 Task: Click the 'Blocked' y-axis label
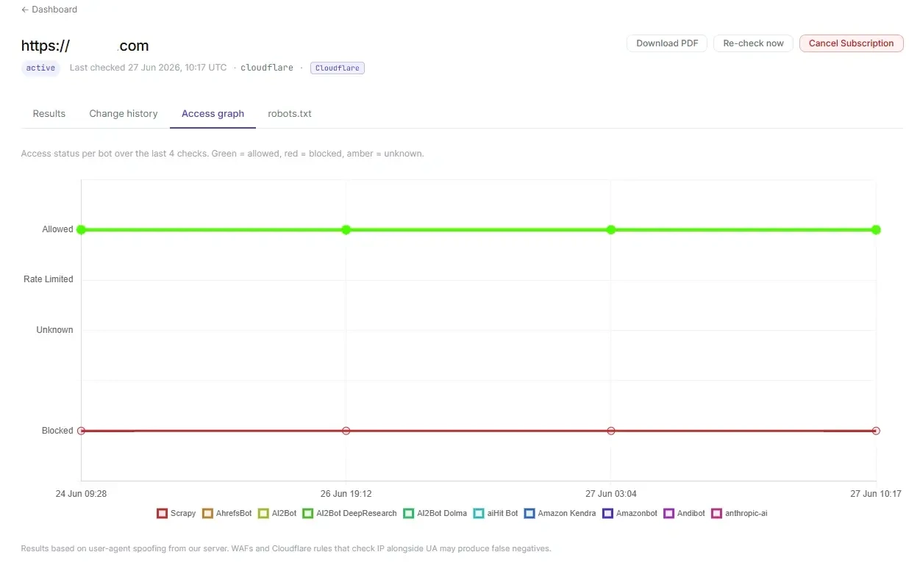coord(57,431)
